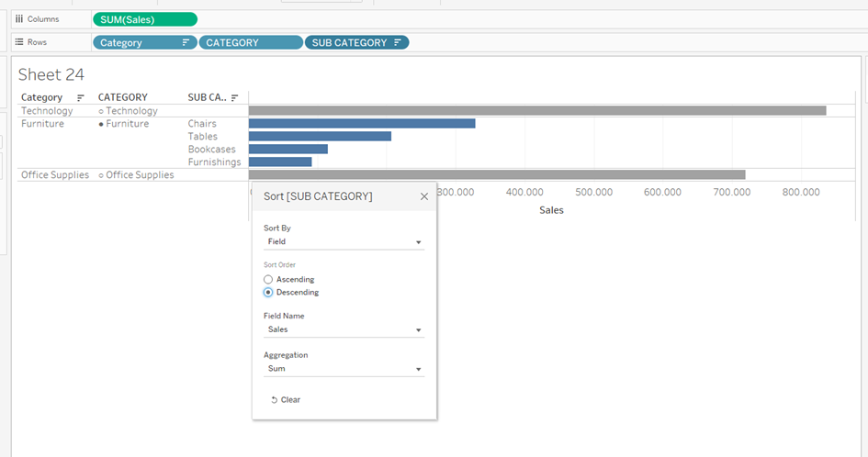
Task: Click the Rows shelf icon
Action: [x=19, y=42]
